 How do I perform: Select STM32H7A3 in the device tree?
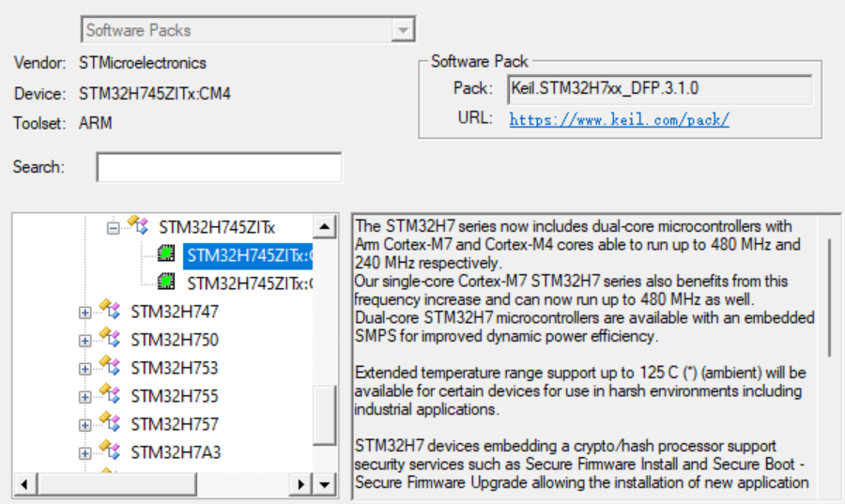[x=176, y=452]
